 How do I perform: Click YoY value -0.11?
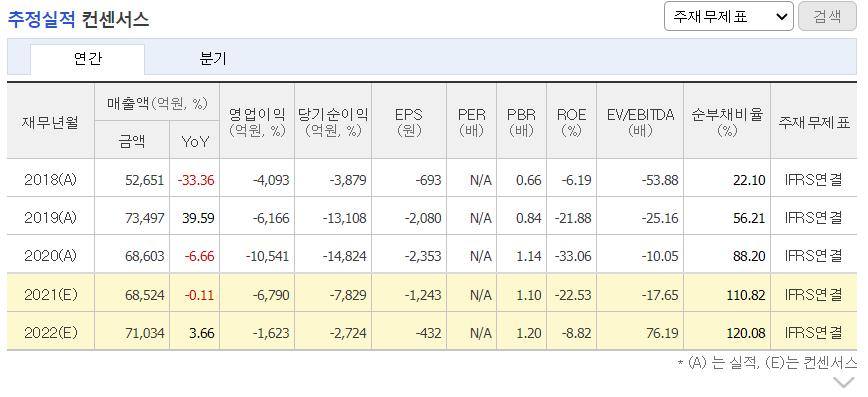(x=198, y=295)
